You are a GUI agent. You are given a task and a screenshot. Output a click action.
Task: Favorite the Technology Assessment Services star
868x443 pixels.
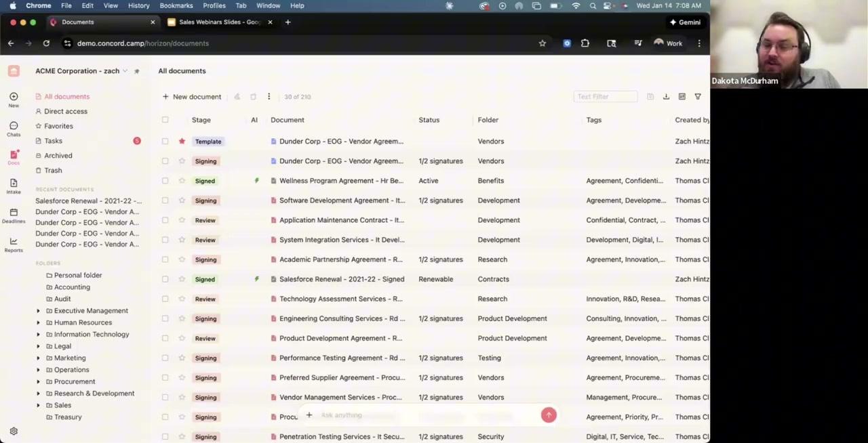pyautogui.click(x=182, y=299)
